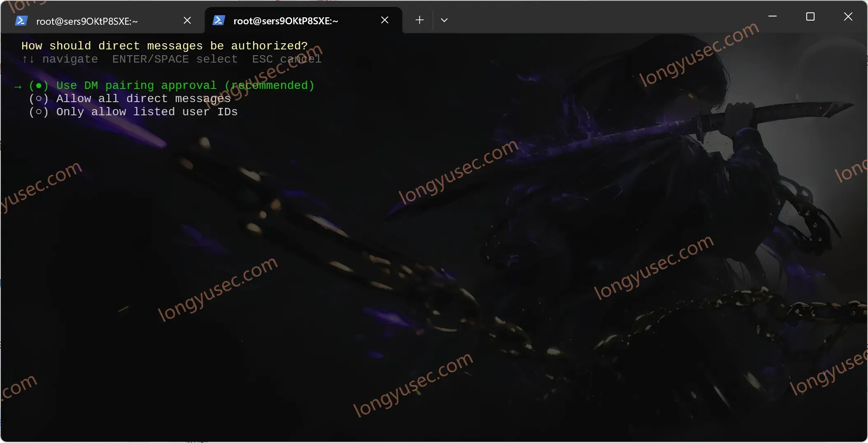
Task: Select the 'Use DM pairing approval' radio option
Action: click(172, 86)
